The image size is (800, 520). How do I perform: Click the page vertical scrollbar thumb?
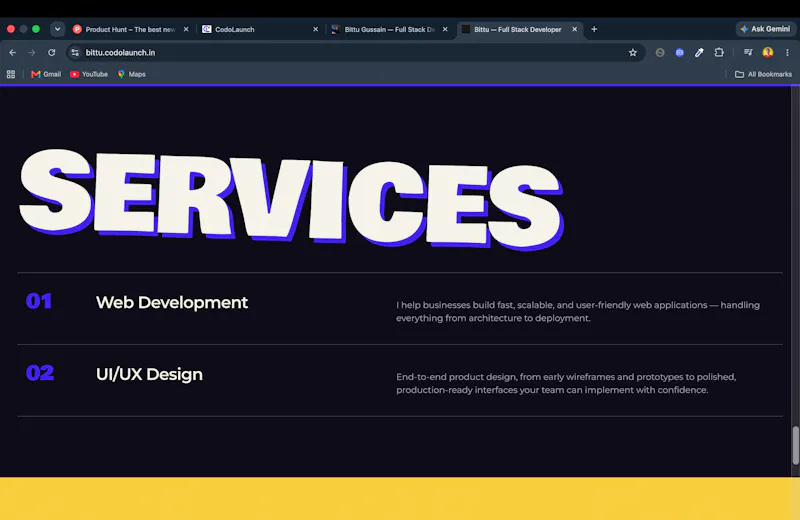click(795, 445)
